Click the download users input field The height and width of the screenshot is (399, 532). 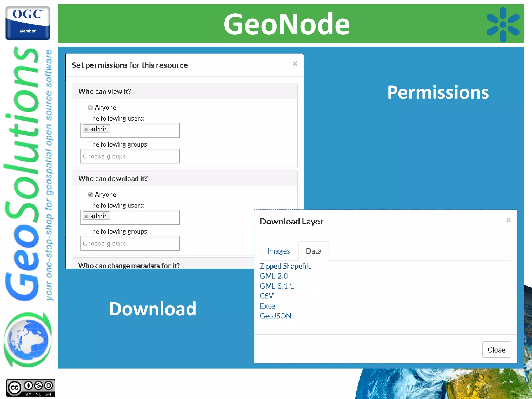[130, 217]
